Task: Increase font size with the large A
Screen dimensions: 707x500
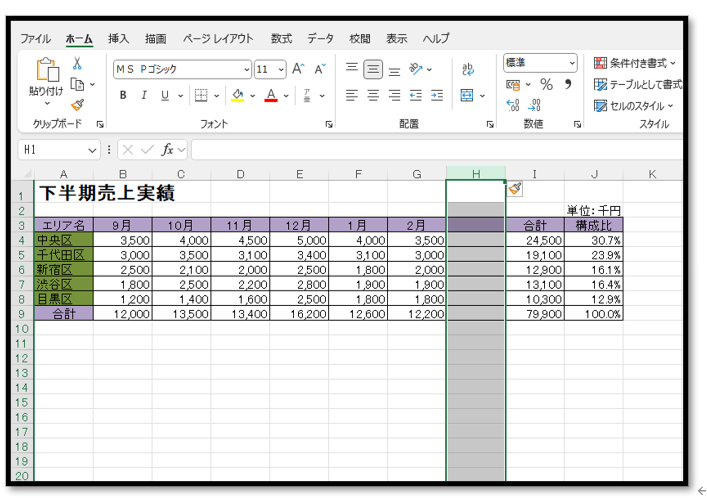Action: (298, 69)
